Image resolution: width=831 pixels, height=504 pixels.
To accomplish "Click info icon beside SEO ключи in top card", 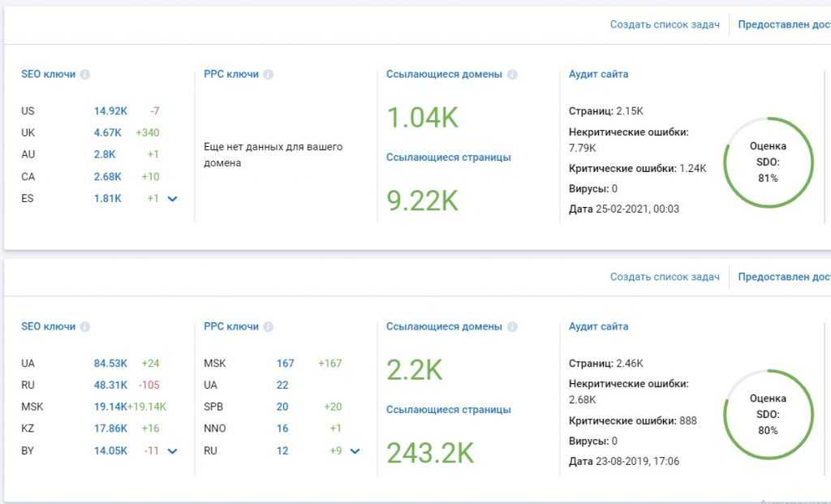I will (x=85, y=75).
